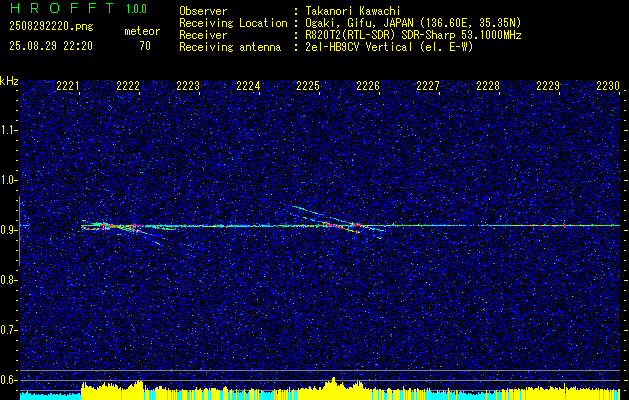Click the Observer field label

[203, 11]
